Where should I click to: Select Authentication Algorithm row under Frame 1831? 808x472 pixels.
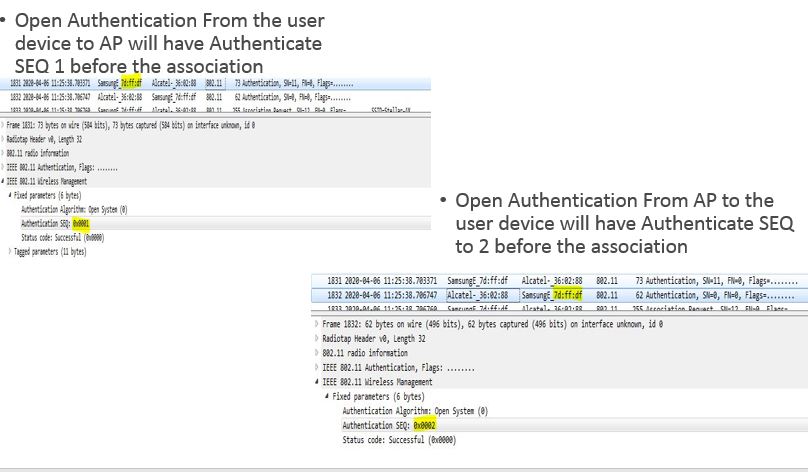click(x=74, y=209)
